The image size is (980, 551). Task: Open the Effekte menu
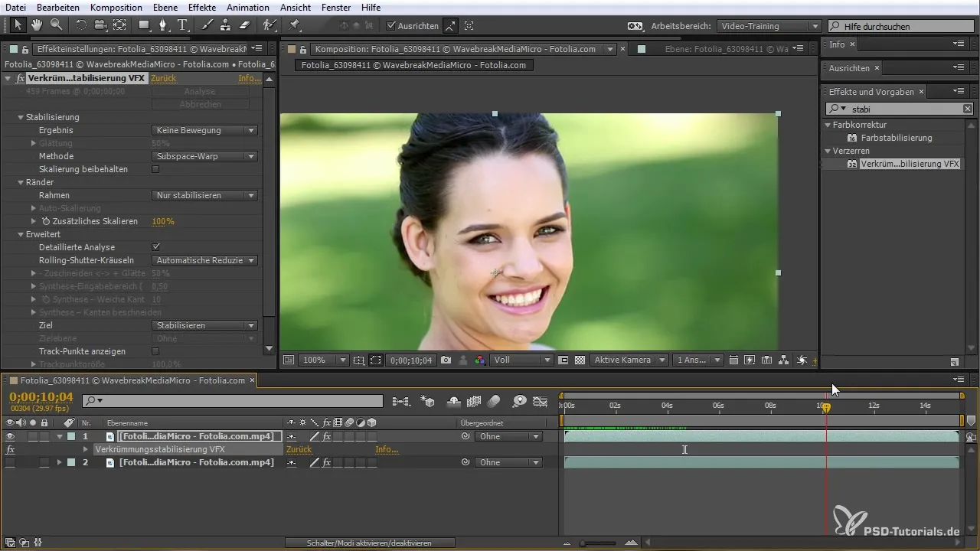[202, 7]
